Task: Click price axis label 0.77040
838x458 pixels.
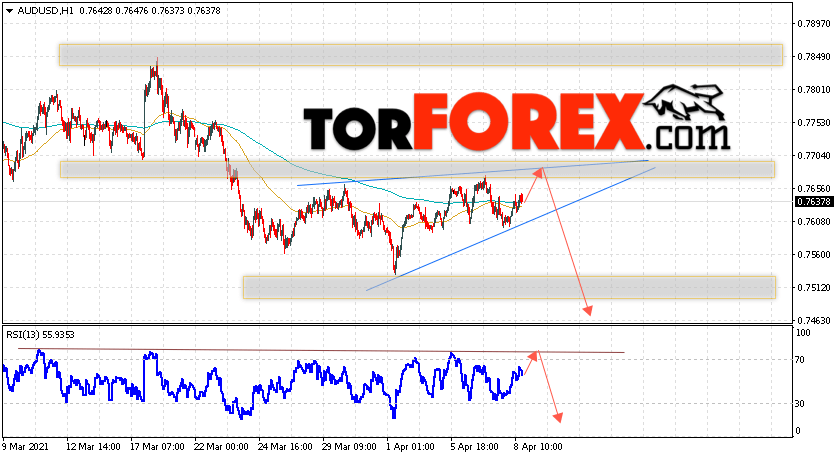Action: (814, 156)
